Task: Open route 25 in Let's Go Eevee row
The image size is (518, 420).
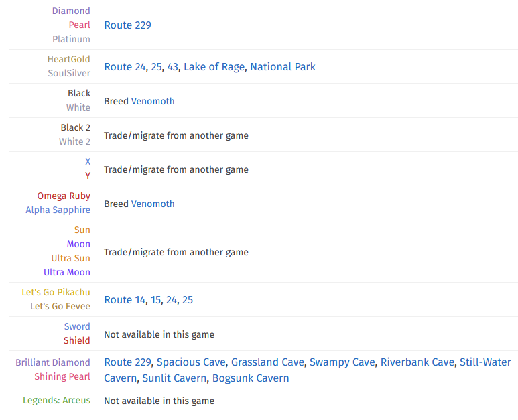Action: point(188,300)
